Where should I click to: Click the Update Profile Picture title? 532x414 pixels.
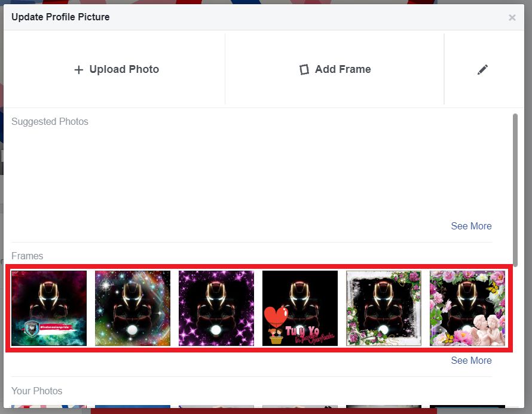click(60, 17)
